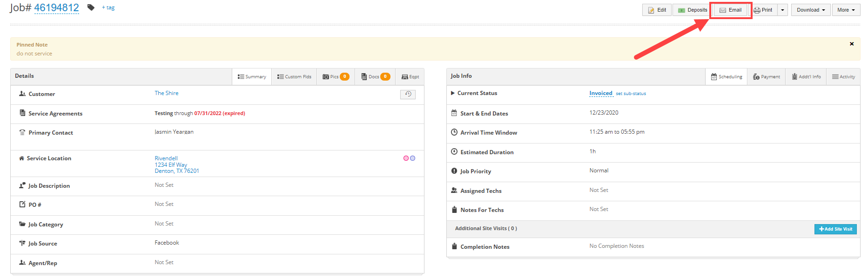Click the Arrival Time Window clock icon
This screenshot has height=280, width=868.
click(454, 132)
